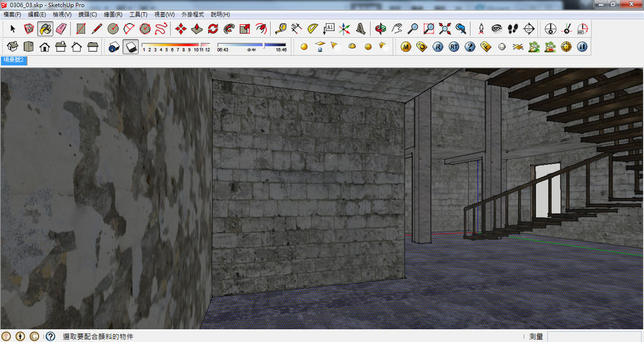The image size is (644, 342).
Task: Switch to Right view
Action: [61, 47]
